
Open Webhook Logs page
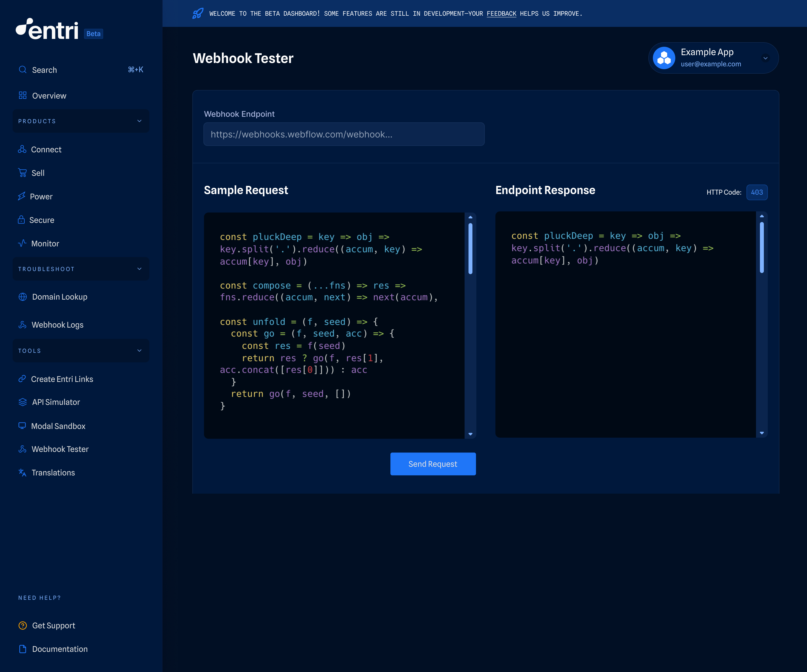pos(57,325)
